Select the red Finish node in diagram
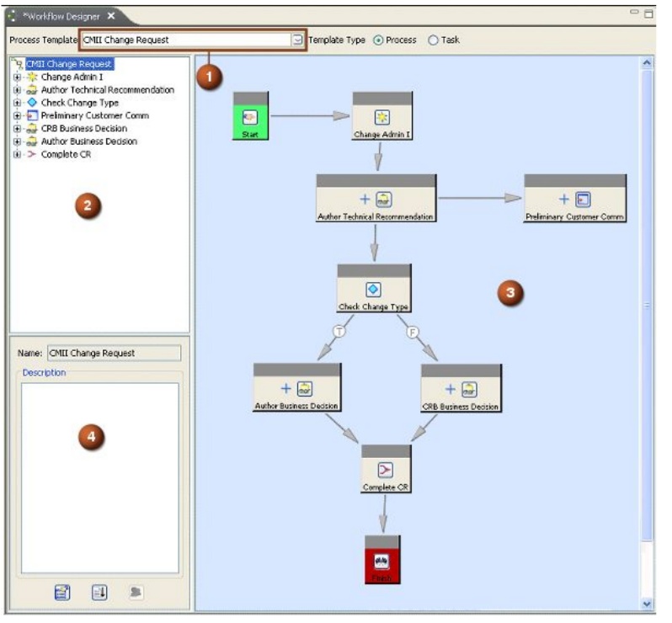Screen dimensions: 672x623 pyautogui.click(x=382, y=560)
